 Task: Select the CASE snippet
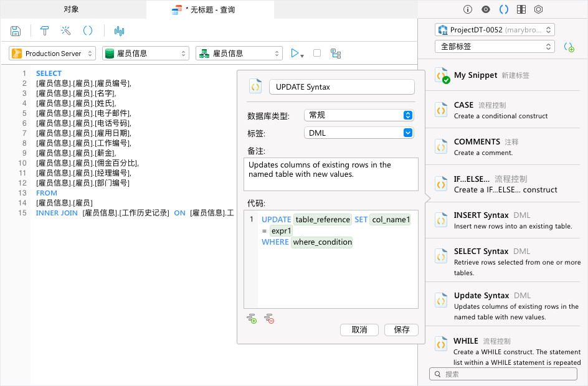pyautogui.click(x=503, y=110)
